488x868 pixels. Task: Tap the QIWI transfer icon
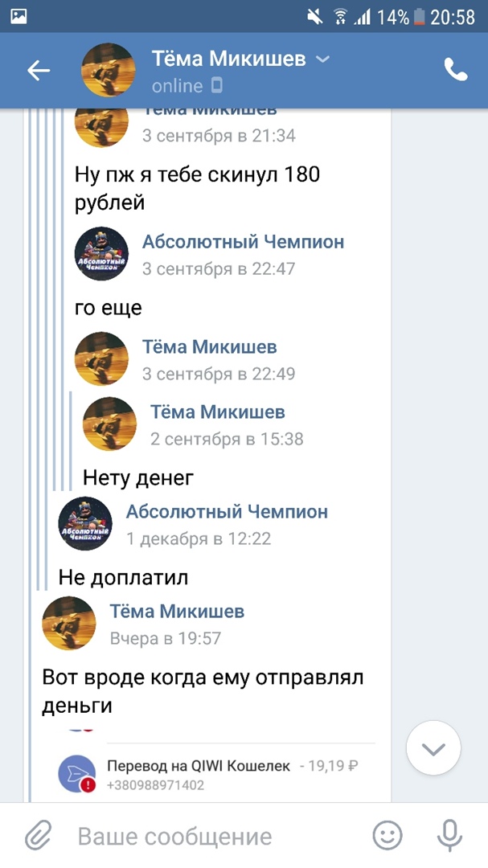point(77,774)
